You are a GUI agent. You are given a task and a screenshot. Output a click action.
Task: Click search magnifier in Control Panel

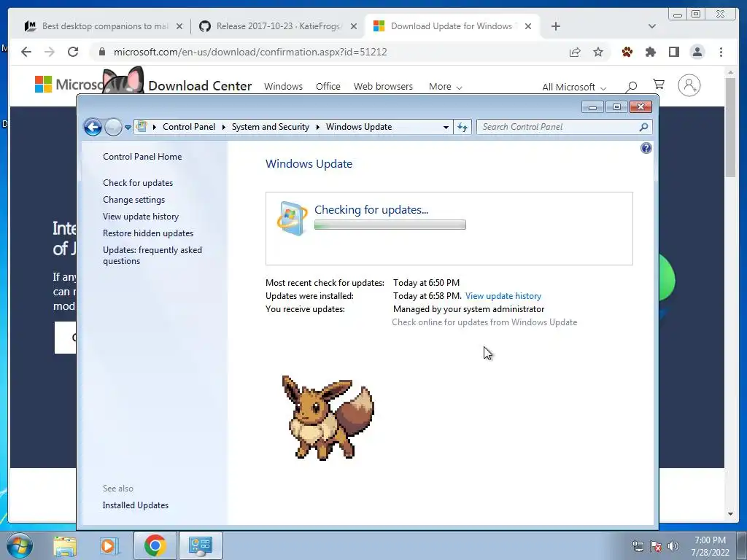[x=643, y=127]
